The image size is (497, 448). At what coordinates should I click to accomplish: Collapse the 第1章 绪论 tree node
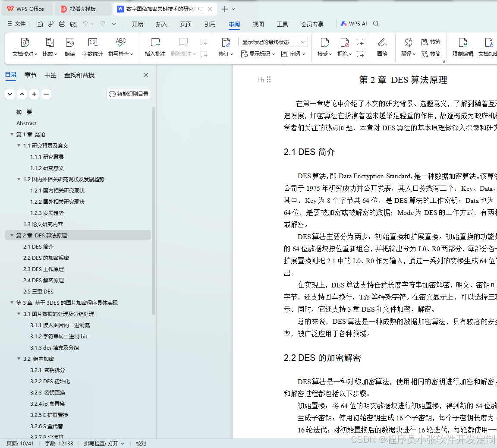(12, 134)
